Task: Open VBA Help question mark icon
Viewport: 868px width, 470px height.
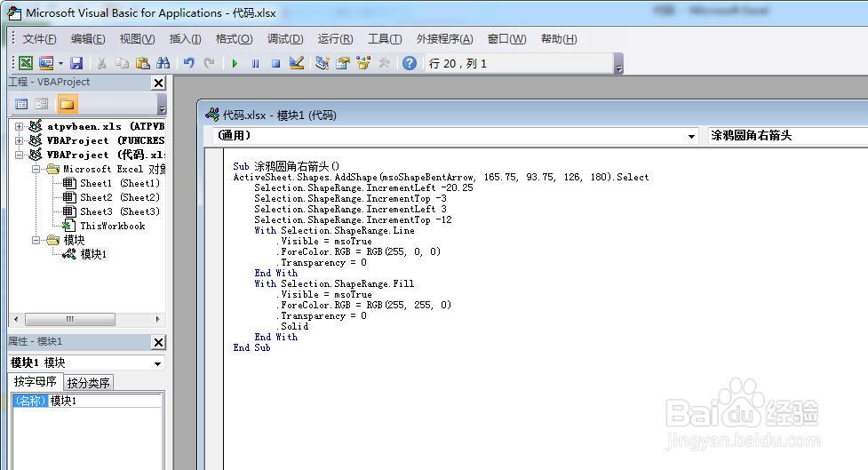Action: [409, 63]
